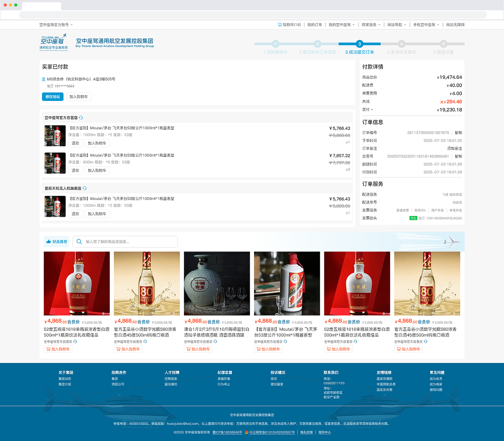The image size is (504, 441).
Task: Click the thumbs-up 好品推荐 badge
Action: point(57,242)
